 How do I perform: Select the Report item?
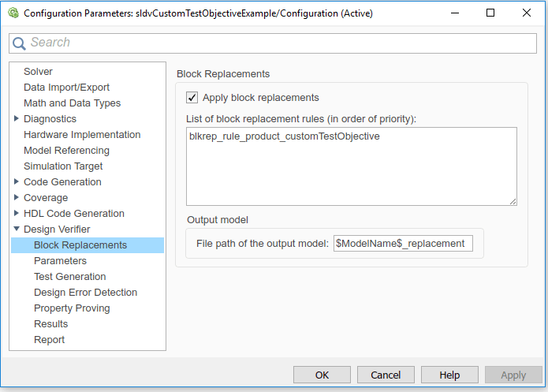tap(49, 340)
